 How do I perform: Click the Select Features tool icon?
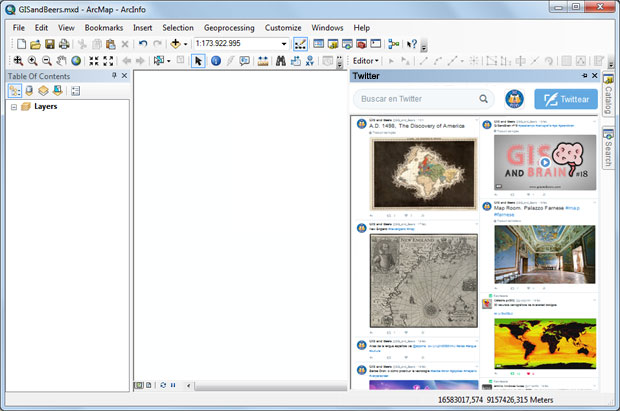click(159, 61)
